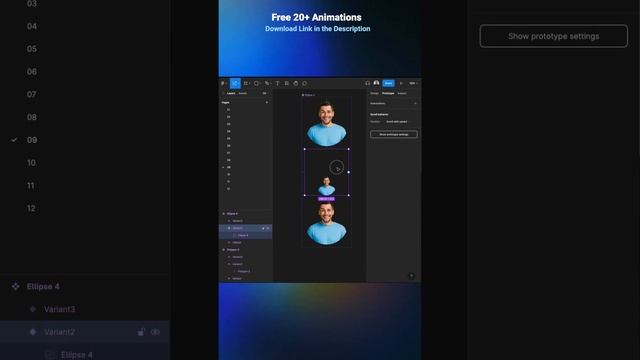Select Ellipse 4 nested under Variant2 in the small window
The width and height of the screenshot is (640, 360).
coord(243,236)
